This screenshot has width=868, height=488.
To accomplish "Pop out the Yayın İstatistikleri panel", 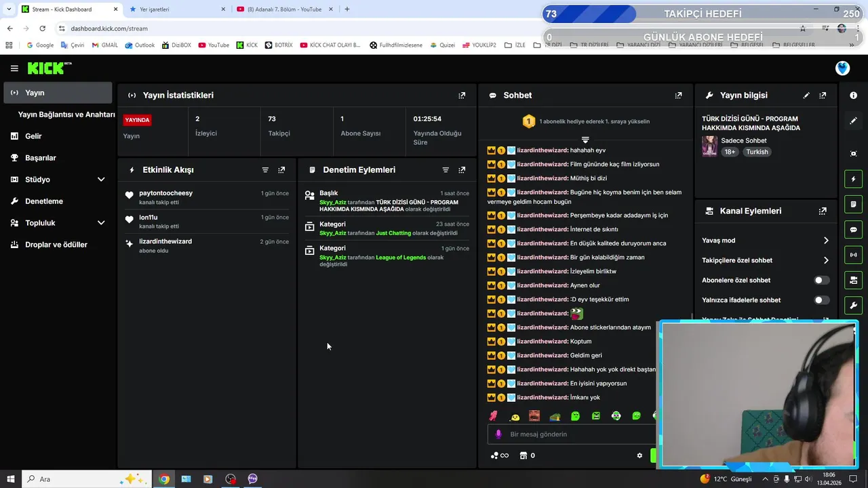I will coord(462,96).
